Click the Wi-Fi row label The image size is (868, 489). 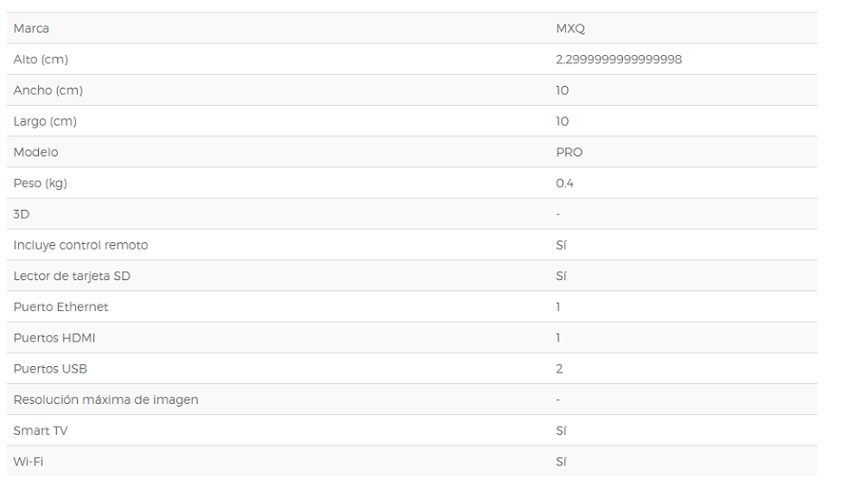28,462
